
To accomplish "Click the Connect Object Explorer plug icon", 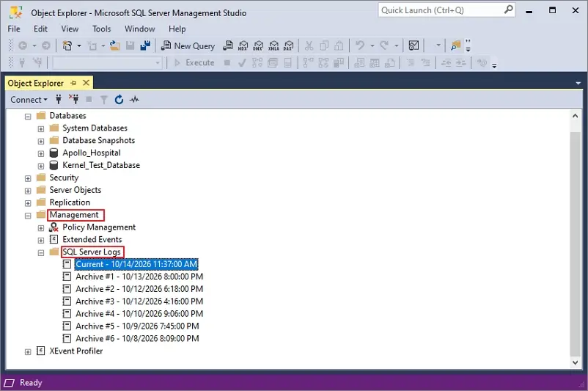I will 59,100.
